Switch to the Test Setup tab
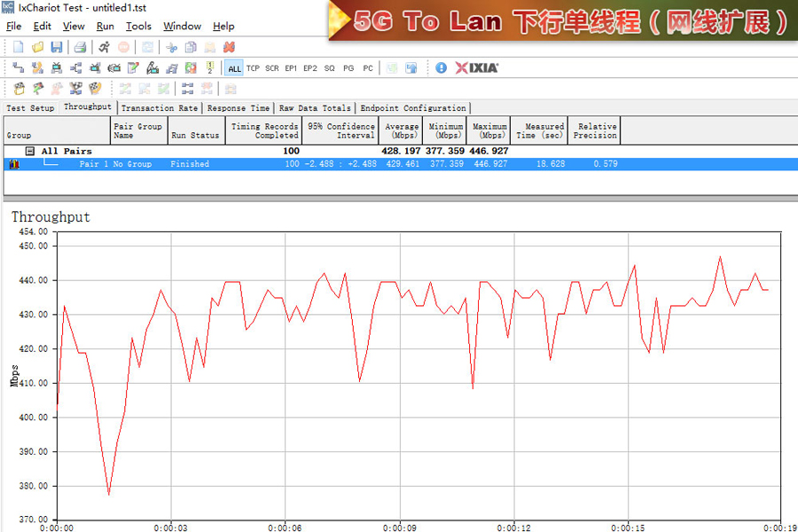This screenshot has height=532, width=798. coord(30,108)
